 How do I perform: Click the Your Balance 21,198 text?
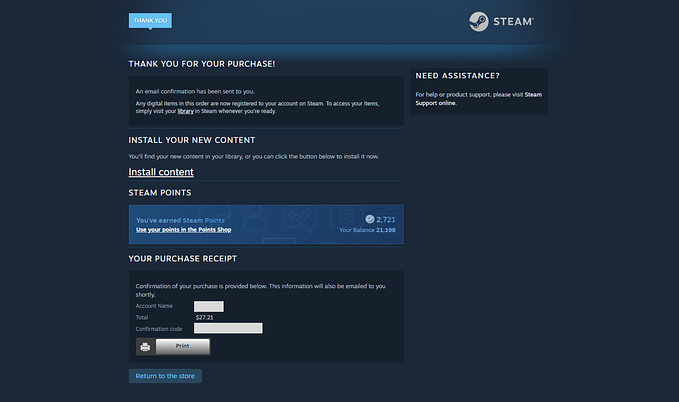[367, 230]
